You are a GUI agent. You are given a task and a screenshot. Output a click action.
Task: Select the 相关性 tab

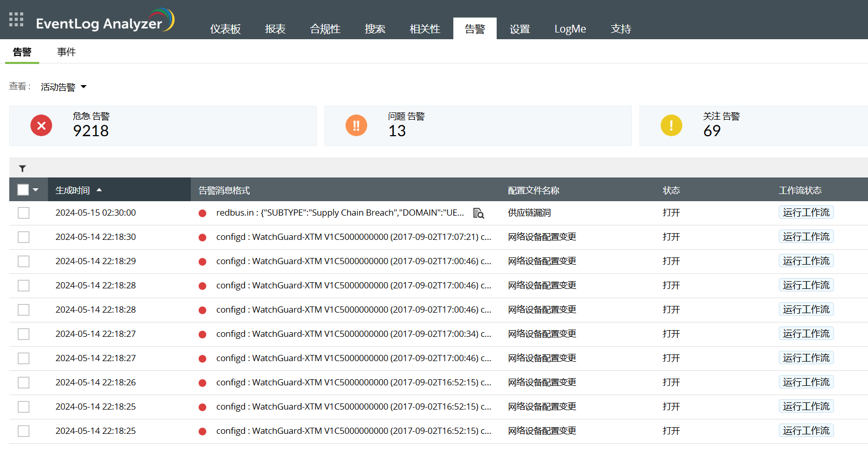pyautogui.click(x=425, y=29)
